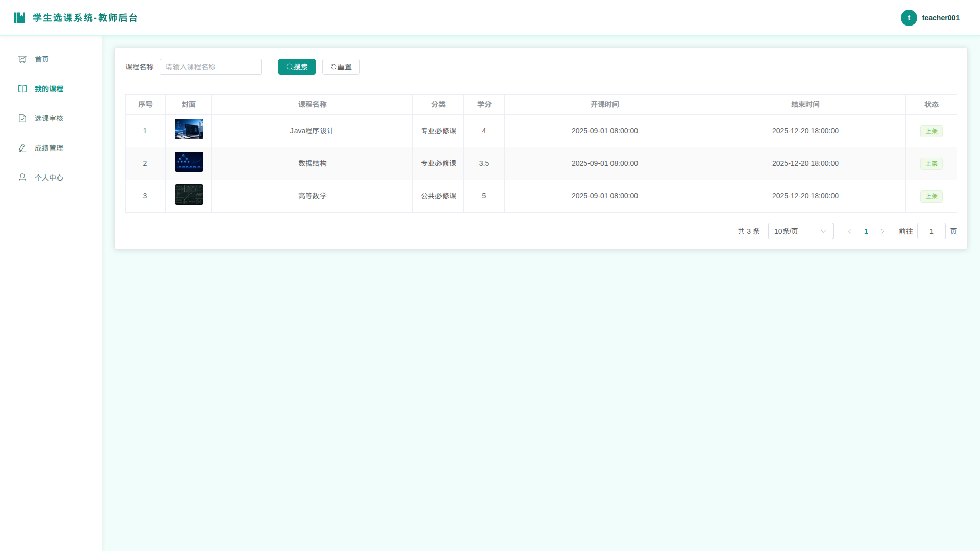
Task: Open 成绩管理 menu entry
Action: pos(51,148)
